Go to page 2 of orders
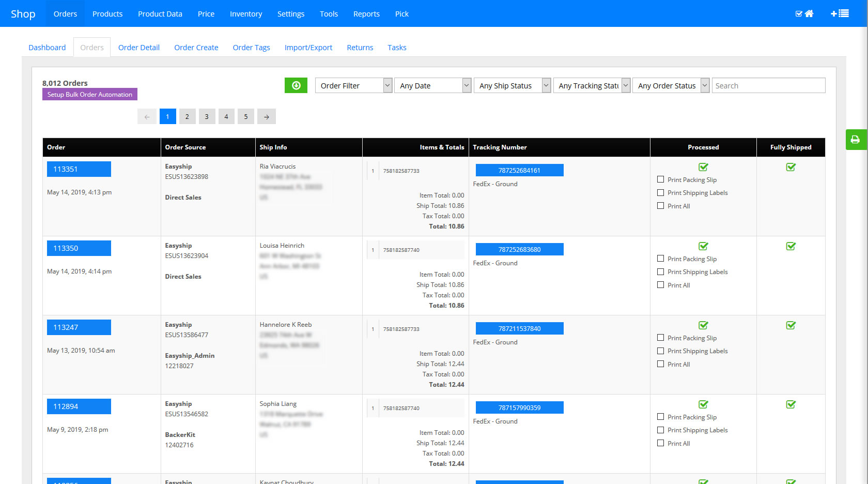 187,116
